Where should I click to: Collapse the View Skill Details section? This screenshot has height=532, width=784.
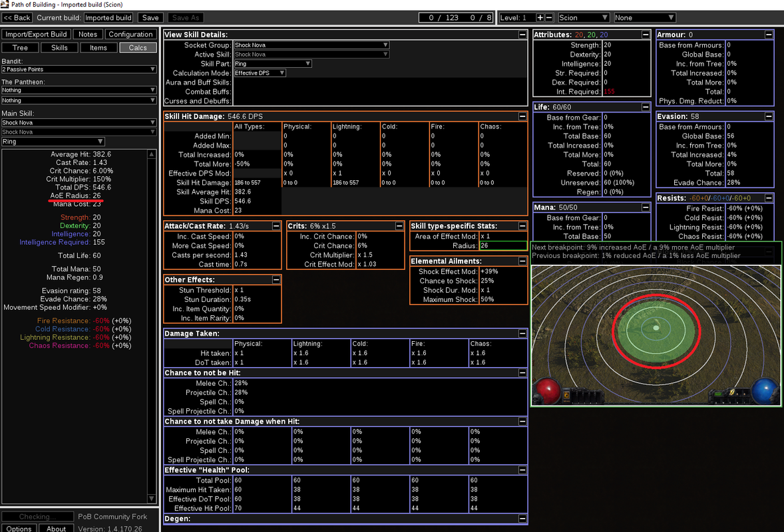click(x=522, y=35)
